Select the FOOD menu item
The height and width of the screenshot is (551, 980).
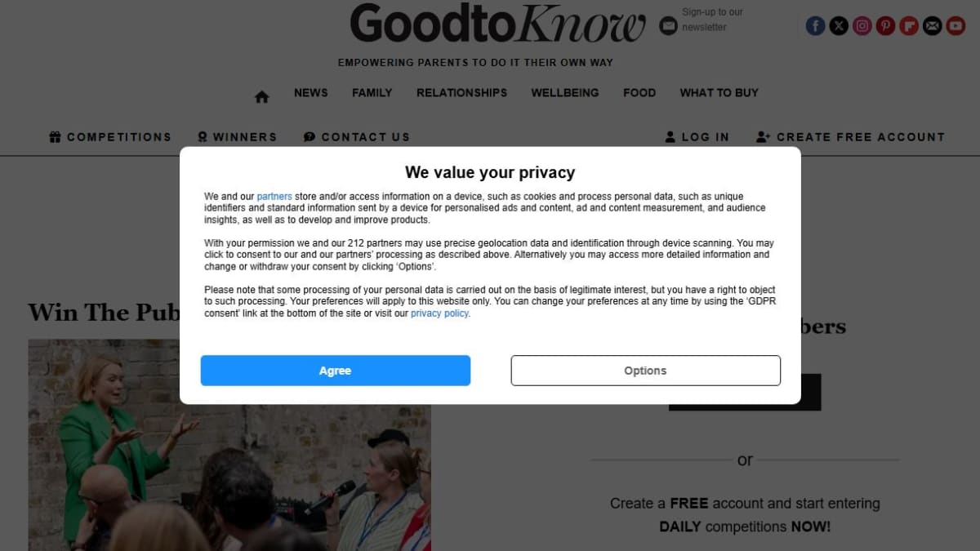click(x=639, y=93)
